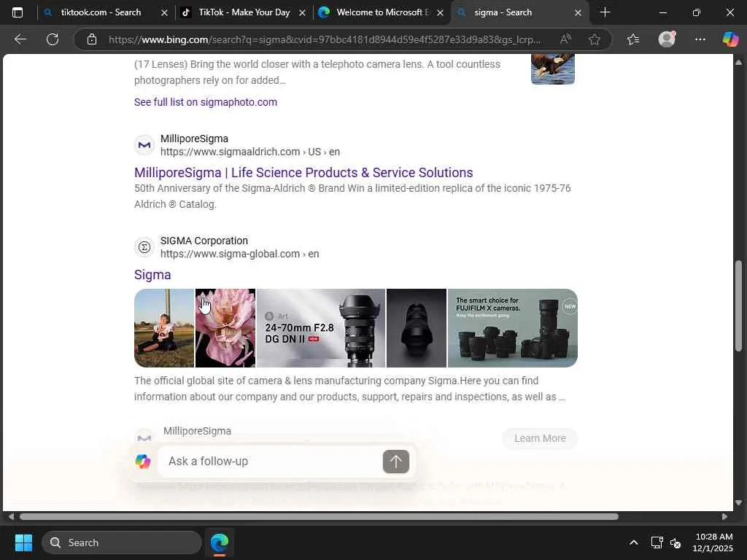Launch Copilot from the toolbar icon
Screen dimensions: 747x560
pyautogui.click(x=730, y=39)
